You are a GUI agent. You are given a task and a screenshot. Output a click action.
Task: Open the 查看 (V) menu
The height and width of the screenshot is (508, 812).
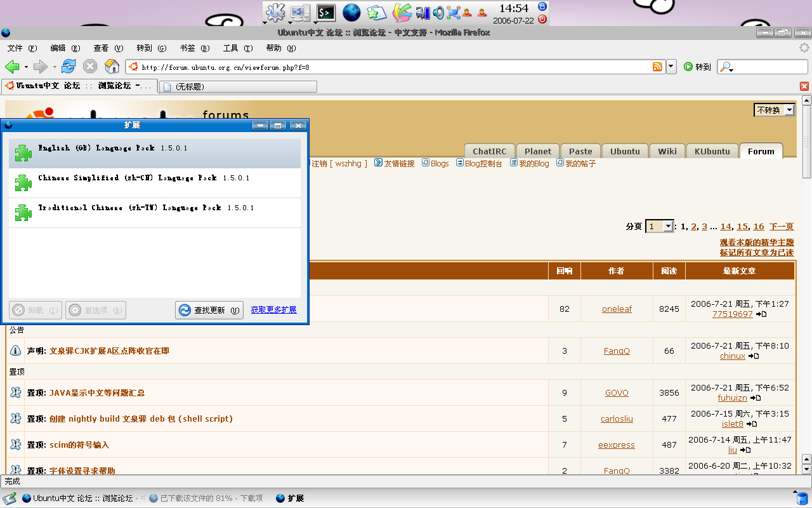click(x=108, y=48)
